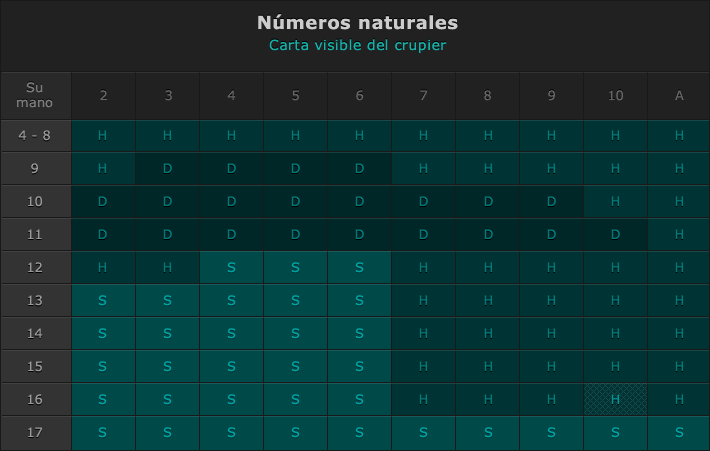Click the H cell for hand 4 - 8 vs dealer A
The image size is (710, 451).
(x=679, y=136)
